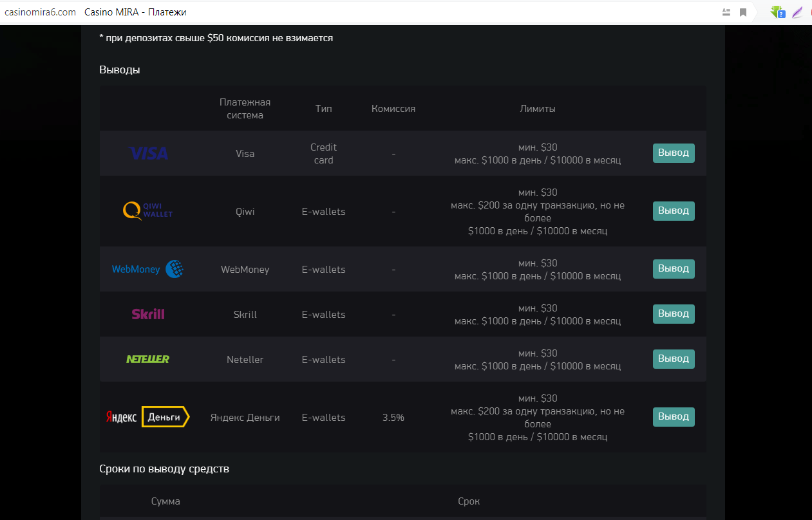Viewport: 812px width, 520px height.
Task: Click the Skrill limits text
Action: pyautogui.click(x=538, y=315)
